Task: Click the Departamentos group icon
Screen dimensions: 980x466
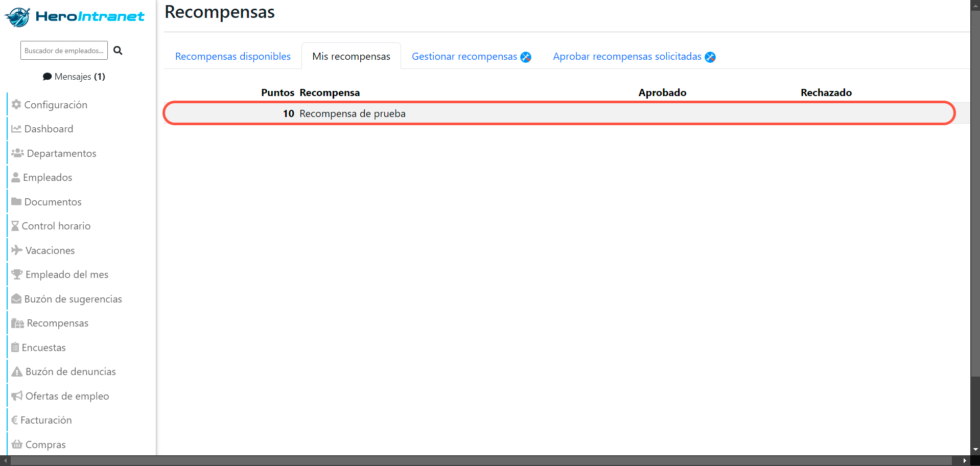Action: pyautogui.click(x=18, y=153)
